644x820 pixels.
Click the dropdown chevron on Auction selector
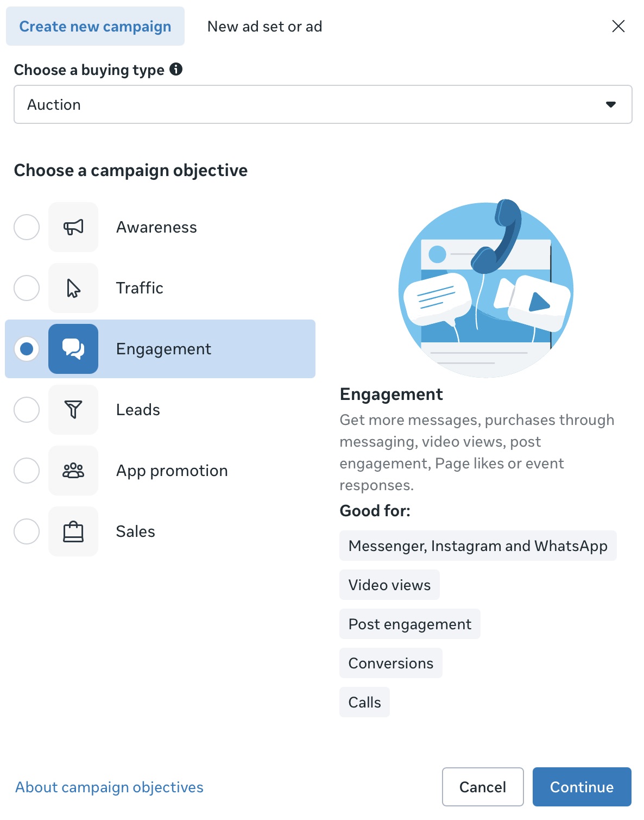pos(610,104)
